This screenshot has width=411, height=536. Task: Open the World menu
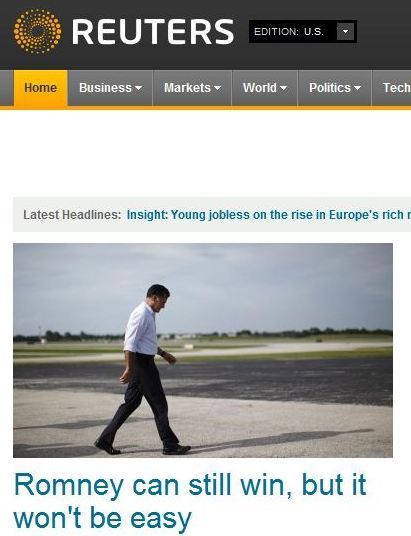(265, 88)
